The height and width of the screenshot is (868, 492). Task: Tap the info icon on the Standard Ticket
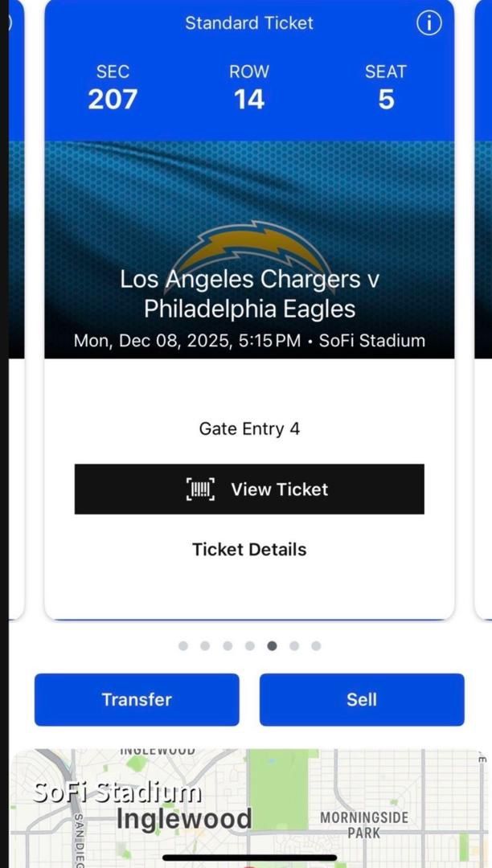429,24
